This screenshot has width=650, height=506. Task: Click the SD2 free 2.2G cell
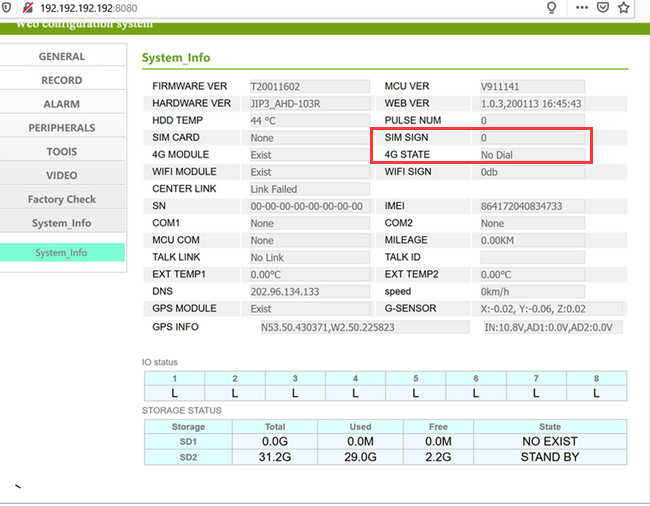(438, 457)
